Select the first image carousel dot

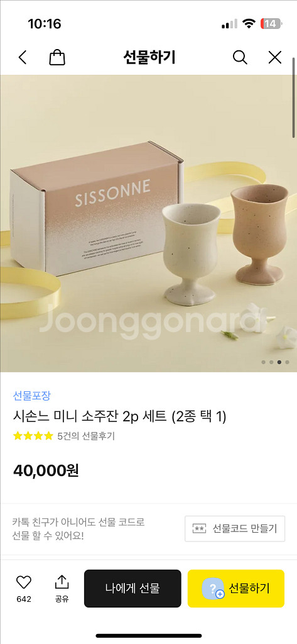pos(263,362)
